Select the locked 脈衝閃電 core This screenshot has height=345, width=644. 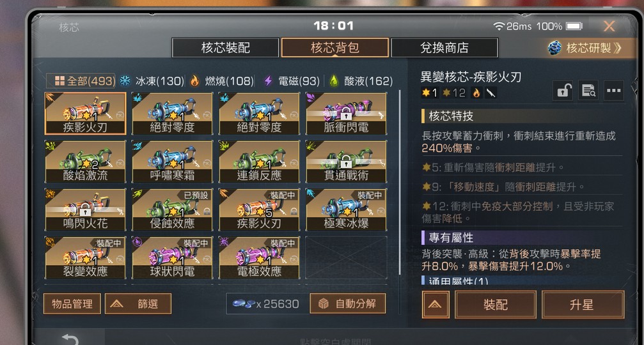pyautogui.click(x=346, y=114)
